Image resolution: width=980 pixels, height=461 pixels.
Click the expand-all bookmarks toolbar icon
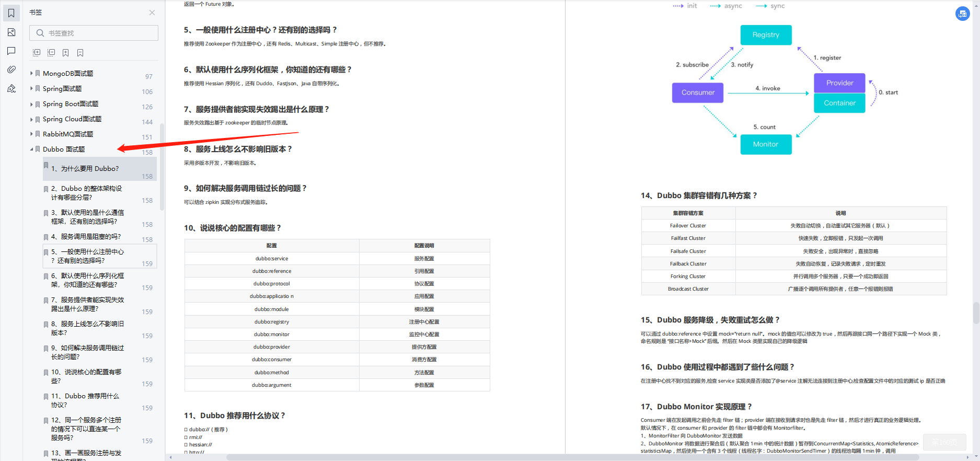[x=37, y=53]
